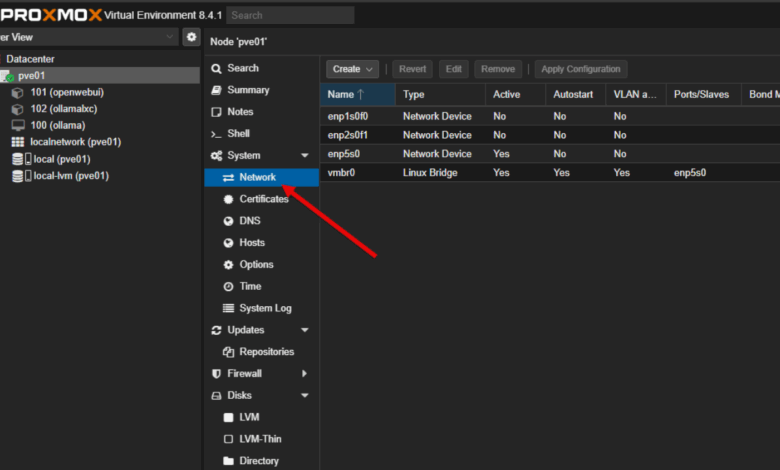Expand the Firewall section arrow

tap(304, 374)
